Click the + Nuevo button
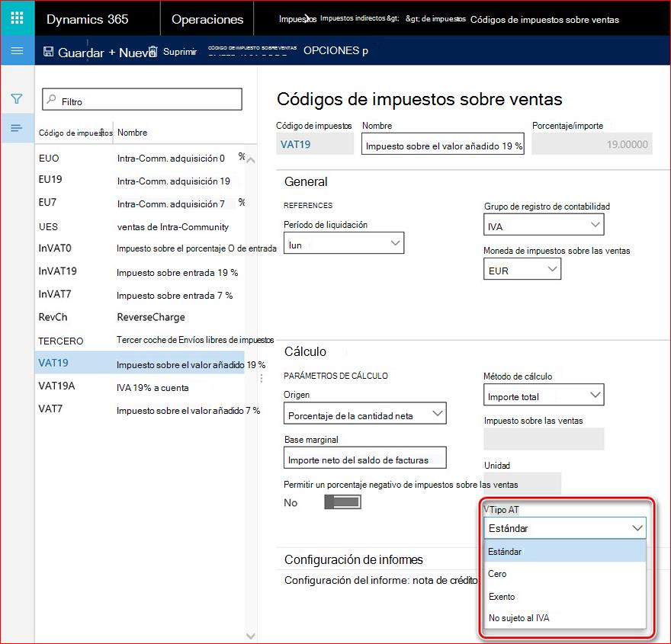Screen dimensions: 671x644 click(130, 53)
